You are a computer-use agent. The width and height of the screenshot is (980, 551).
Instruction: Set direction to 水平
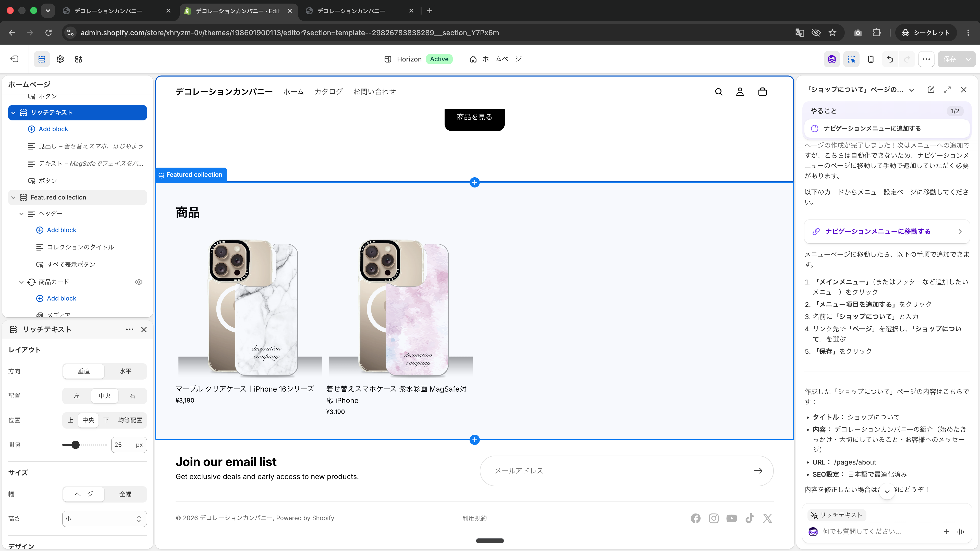126,371
